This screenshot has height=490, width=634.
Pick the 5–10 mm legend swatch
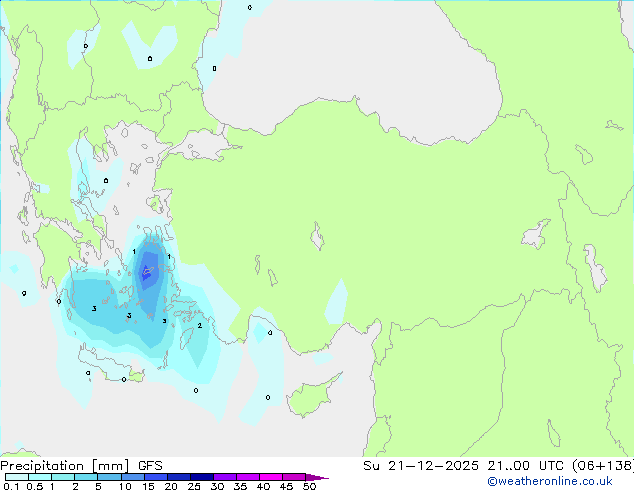(109, 477)
